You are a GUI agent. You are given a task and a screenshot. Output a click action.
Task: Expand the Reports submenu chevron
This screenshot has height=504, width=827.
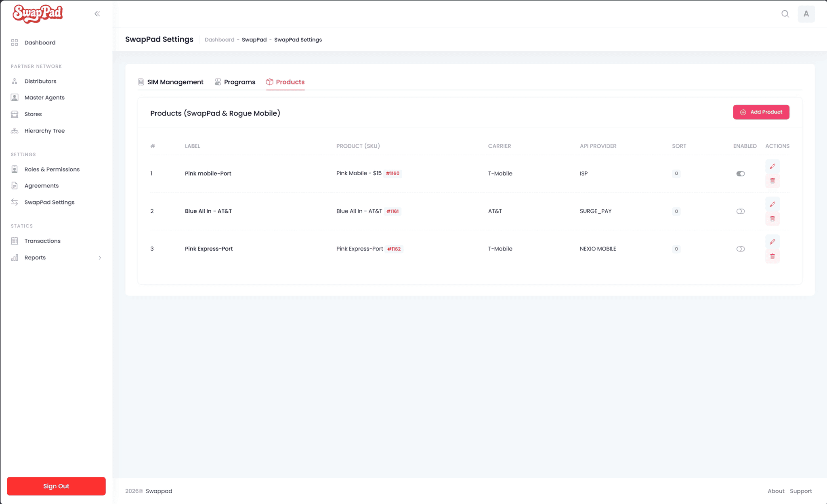pos(100,257)
